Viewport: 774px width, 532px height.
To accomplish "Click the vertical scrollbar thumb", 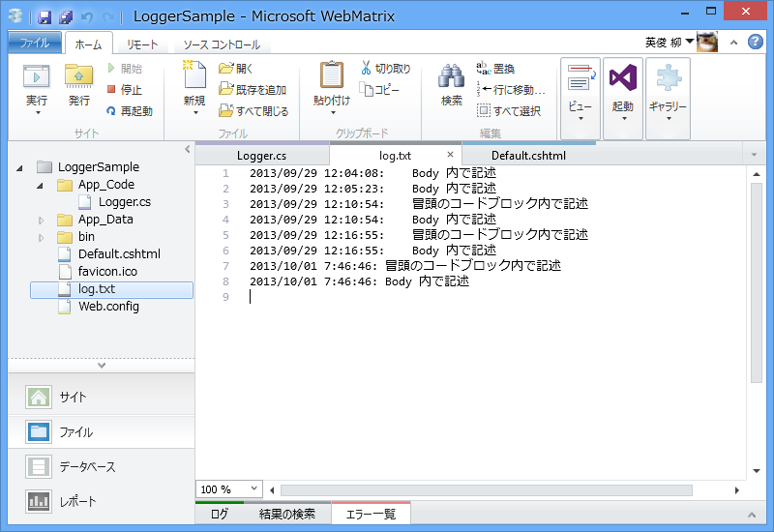I will click(x=757, y=282).
